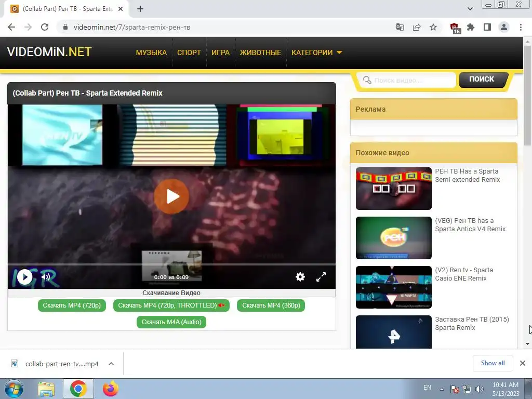Open thumbnail of Semi-extended Remix video
532x399 pixels.
pyautogui.click(x=394, y=188)
